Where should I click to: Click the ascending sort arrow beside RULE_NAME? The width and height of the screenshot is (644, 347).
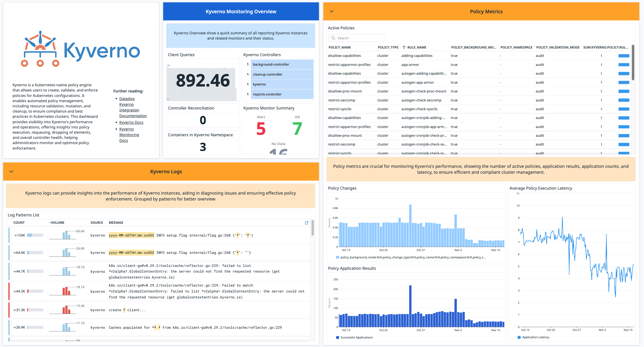coord(404,47)
